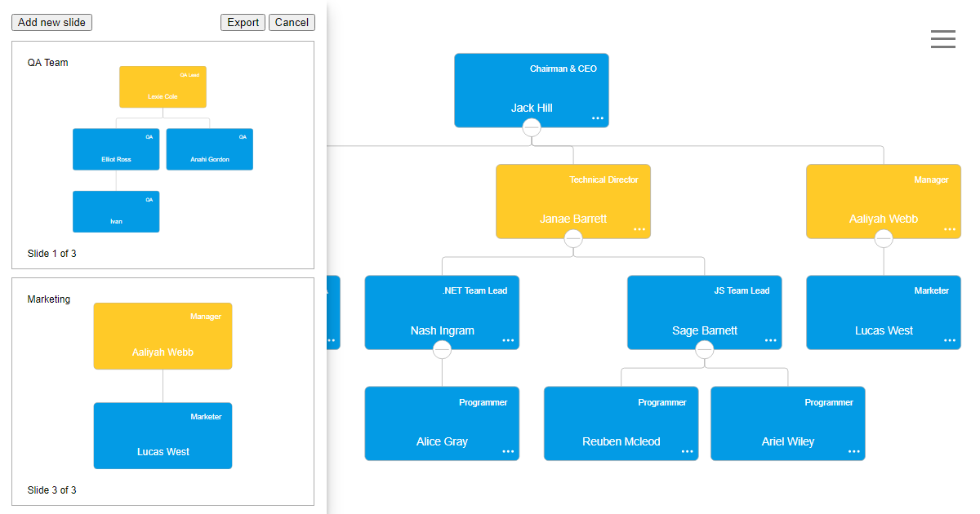Open the menu on Reuben Mcleod's node
The width and height of the screenshot is (980, 514).
pyautogui.click(x=686, y=453)
